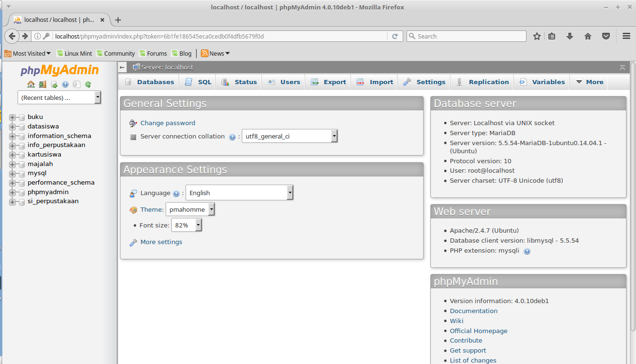Click the Home icon in phpMyAadmin sidebar
The image size is (636, 364).
(x=31, y=84)
